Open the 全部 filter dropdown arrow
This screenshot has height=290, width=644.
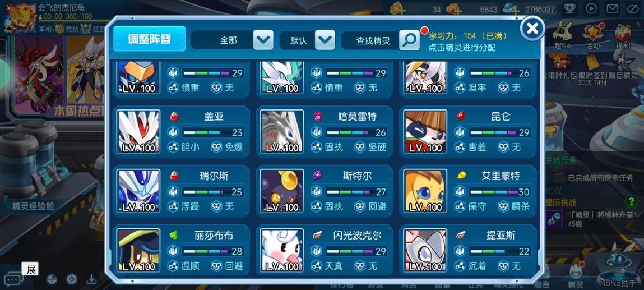click(x=263, y=40)
